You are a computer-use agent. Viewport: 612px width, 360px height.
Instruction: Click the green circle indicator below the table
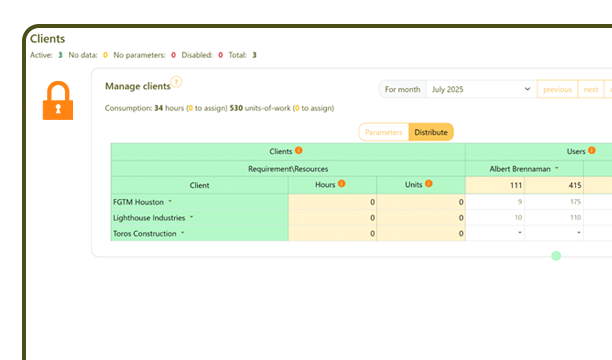coord(556,256)
